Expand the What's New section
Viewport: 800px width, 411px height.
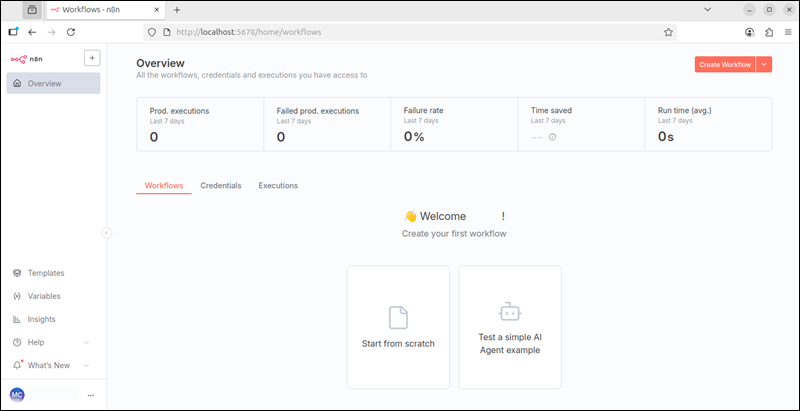click(x=53, y=365)
